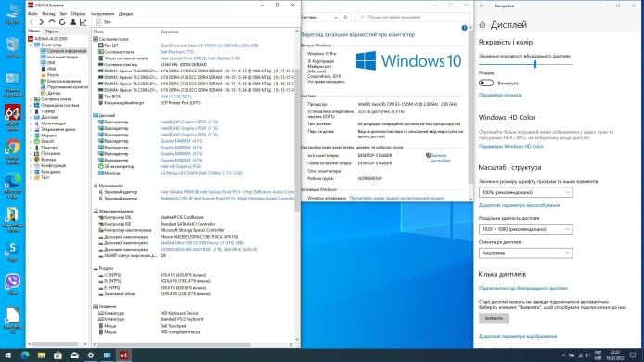Expand the Операційна система tree node

tap(31, 105)
